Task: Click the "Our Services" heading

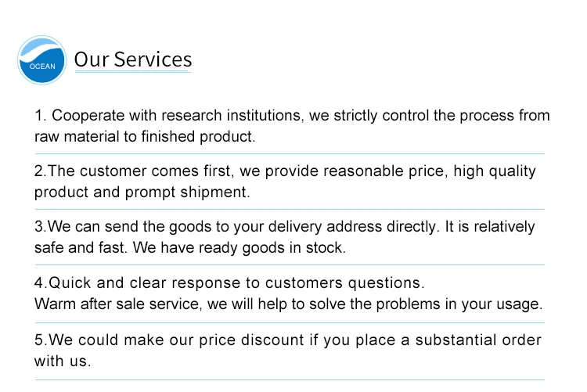Action: click(x=132, y=59)
